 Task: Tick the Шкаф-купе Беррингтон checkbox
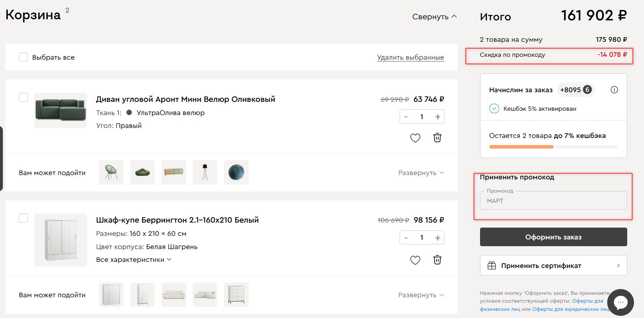pyautogui.click(x=23, y=218)
